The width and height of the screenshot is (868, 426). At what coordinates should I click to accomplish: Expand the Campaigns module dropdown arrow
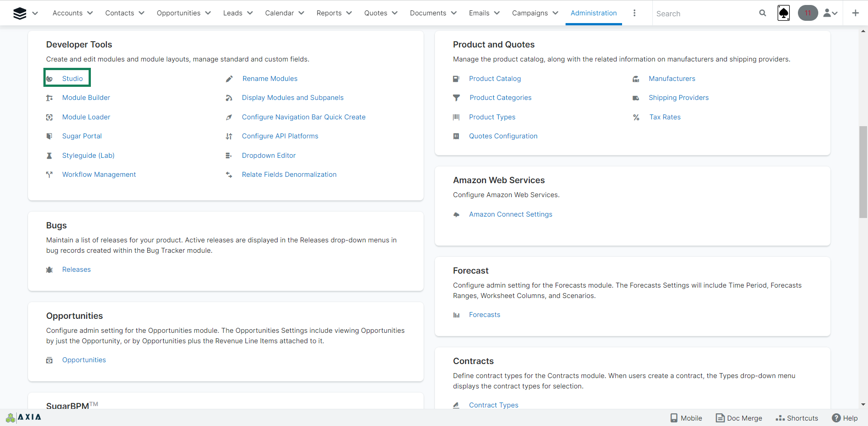pyautogui.click(x=555, y=13)
